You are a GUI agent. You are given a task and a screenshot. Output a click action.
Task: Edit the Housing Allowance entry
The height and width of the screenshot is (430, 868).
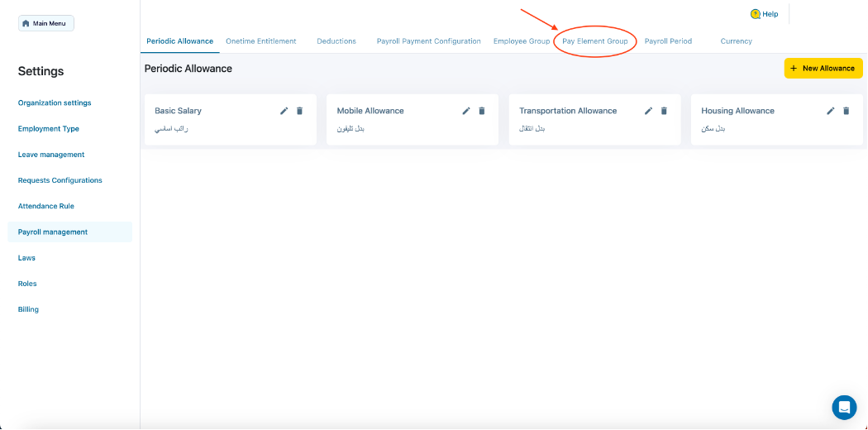click(x=831, y=111)
